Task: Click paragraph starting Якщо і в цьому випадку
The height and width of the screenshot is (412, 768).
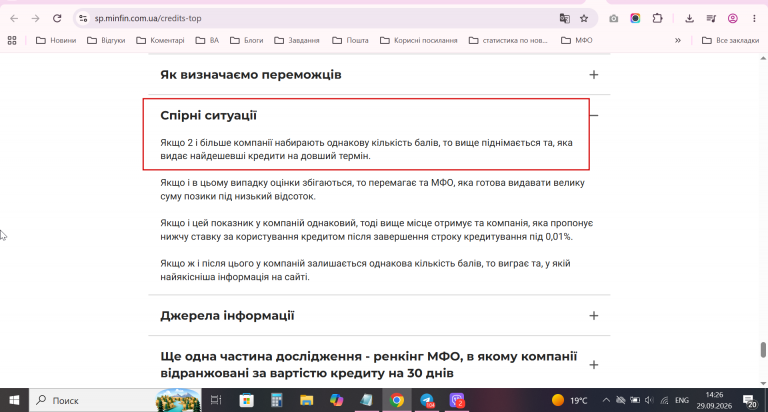Action: pos(372,190)
